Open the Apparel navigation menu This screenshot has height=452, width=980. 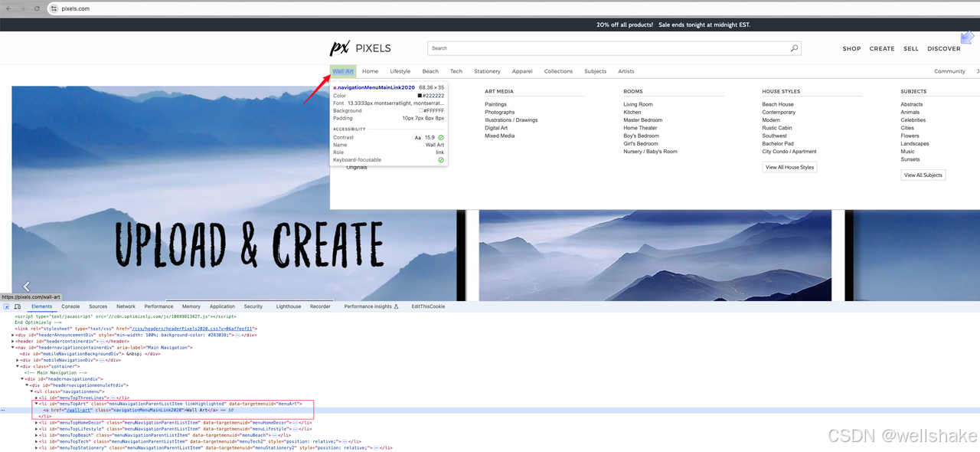point(522,71)
